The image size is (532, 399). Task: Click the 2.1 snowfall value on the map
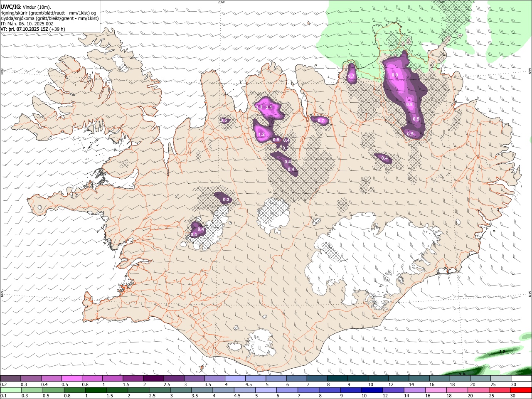click(269, 107)
